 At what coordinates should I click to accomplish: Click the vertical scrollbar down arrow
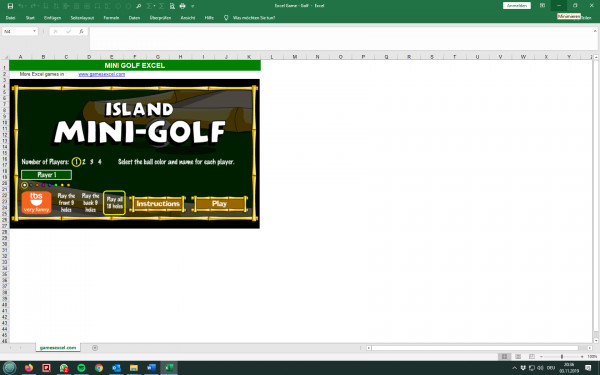pos(596,340)
